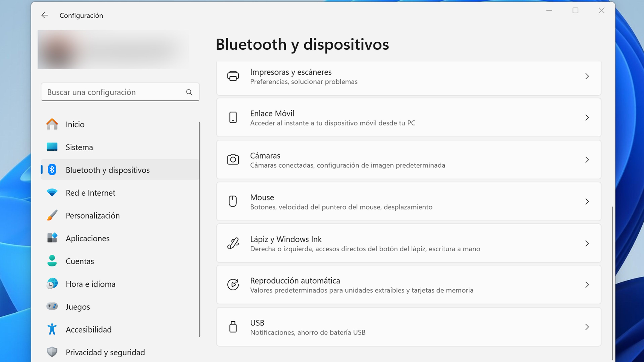Viewport: 644px width, 362px height.
Task: Go to Inicio in the sidebar
Action: pyautogui.click(x=120, y=124)
